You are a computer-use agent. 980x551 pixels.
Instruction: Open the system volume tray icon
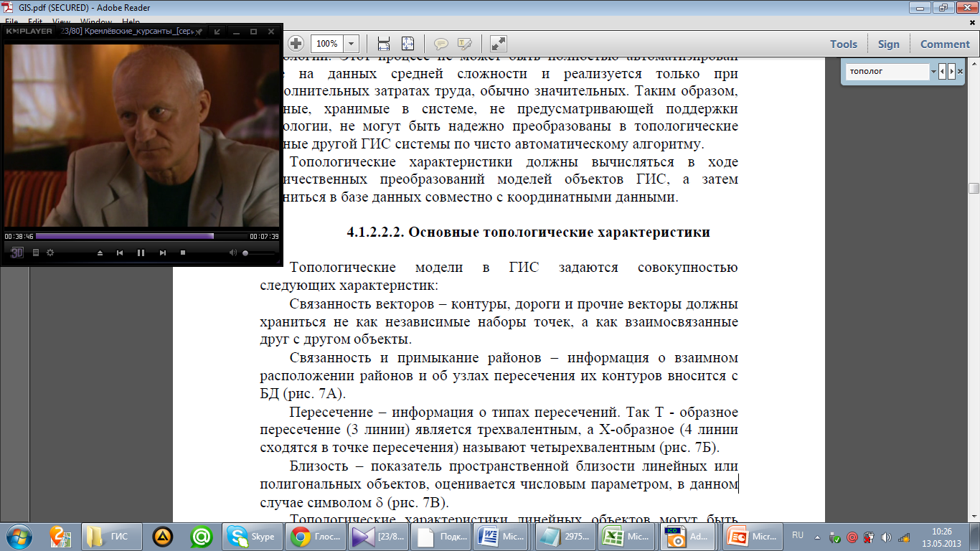(886, 537)
